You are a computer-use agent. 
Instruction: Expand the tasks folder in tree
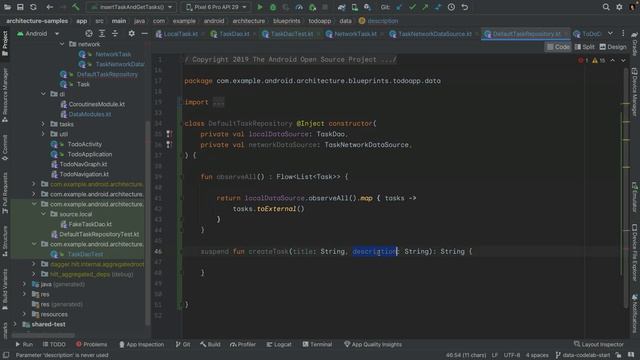coord(43,124)
